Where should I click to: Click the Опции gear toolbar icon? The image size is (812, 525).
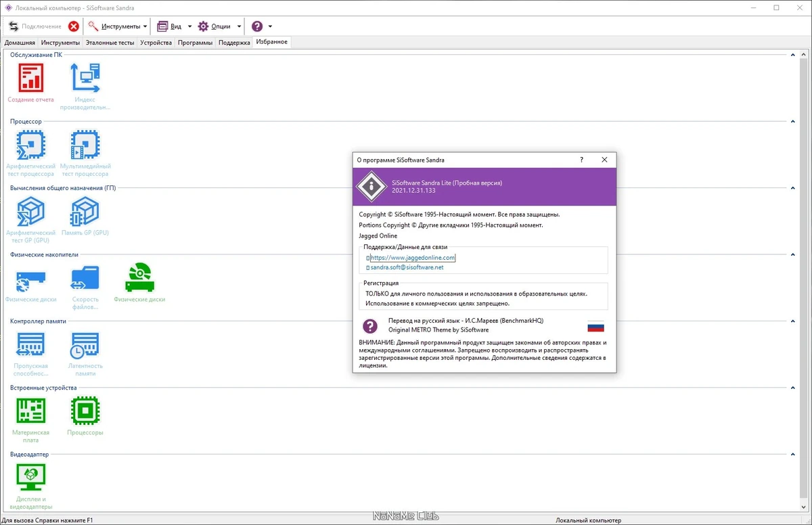tap(203, 26)
